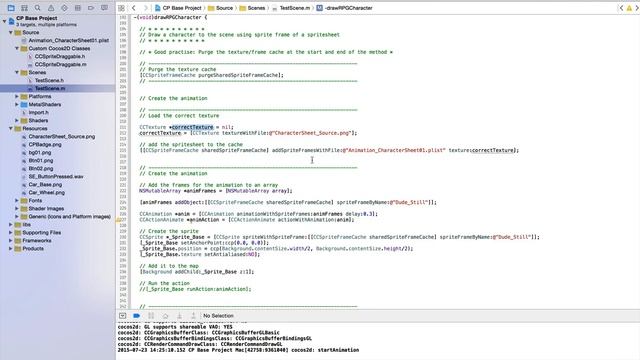
Task: Select Source in the jump bar
Action: click(x=220, y=8)
